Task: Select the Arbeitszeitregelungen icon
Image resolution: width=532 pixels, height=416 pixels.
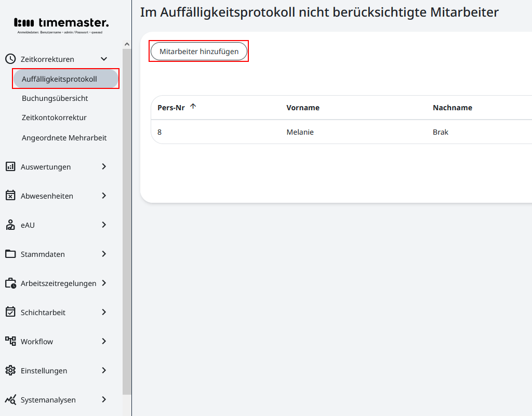Action: click(x=9, y=283)
